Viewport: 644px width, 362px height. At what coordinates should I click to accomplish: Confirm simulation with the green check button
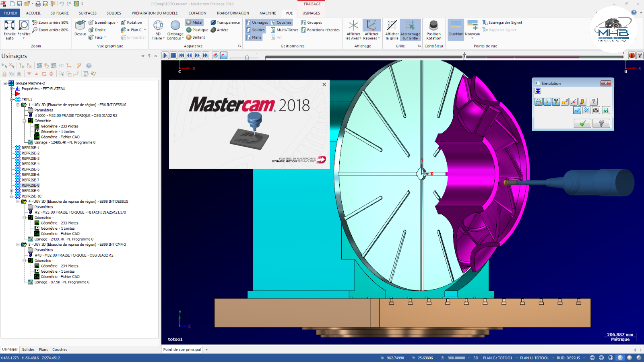click(583, 123)
